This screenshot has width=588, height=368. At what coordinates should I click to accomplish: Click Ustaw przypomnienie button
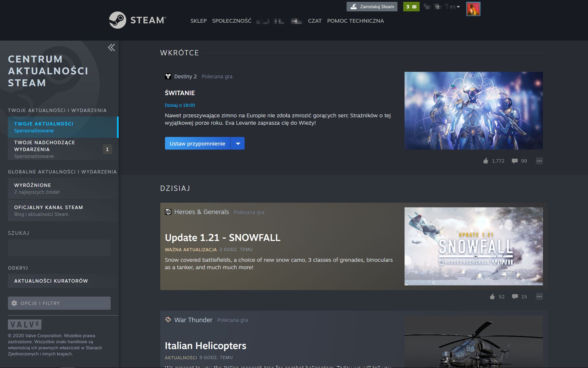(x=197, y=143)
